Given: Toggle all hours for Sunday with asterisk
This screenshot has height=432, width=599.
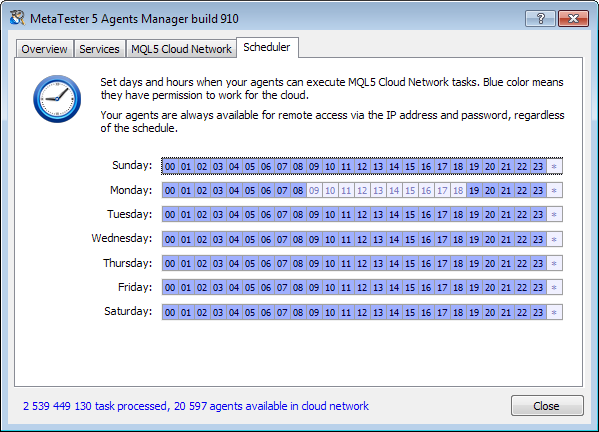Looking at the screenshot, I should [x=554, y=167].
